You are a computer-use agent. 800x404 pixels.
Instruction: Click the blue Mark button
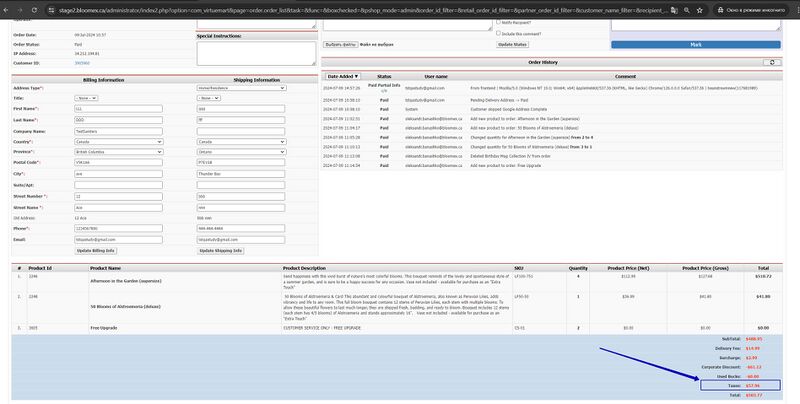tap(696, 44)
